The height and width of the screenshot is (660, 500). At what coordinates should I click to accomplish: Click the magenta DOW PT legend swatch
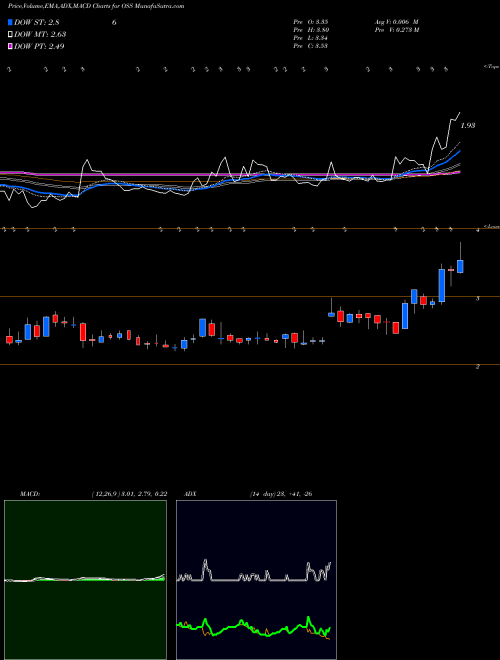[x=10, y=46]
